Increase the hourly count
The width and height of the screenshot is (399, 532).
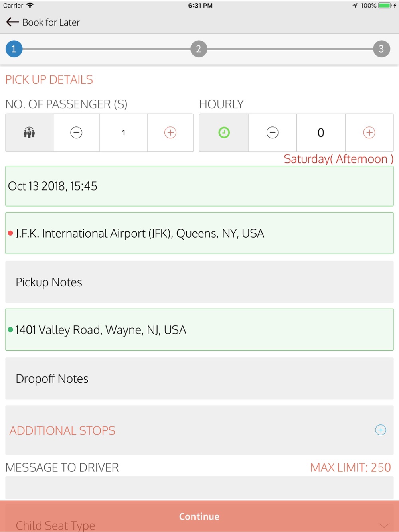pos(369,133)
